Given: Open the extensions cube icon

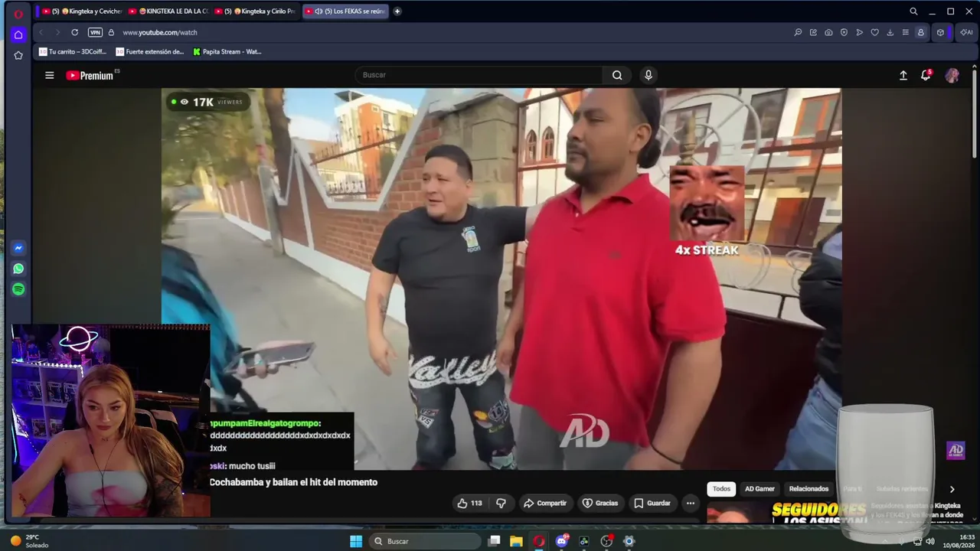Looking at the screenshot, I should coord(940,32).
